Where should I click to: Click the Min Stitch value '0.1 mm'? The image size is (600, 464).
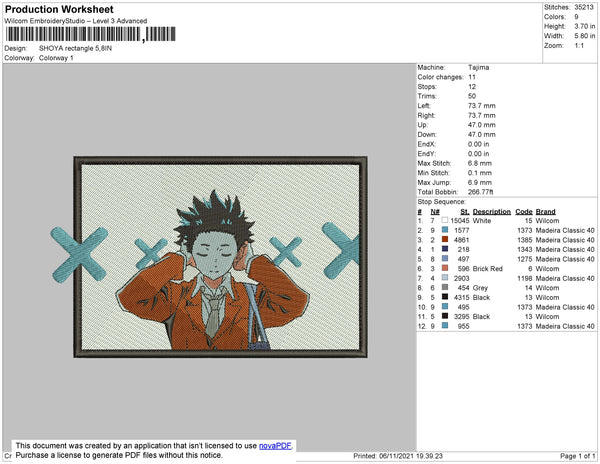(479, 173)
